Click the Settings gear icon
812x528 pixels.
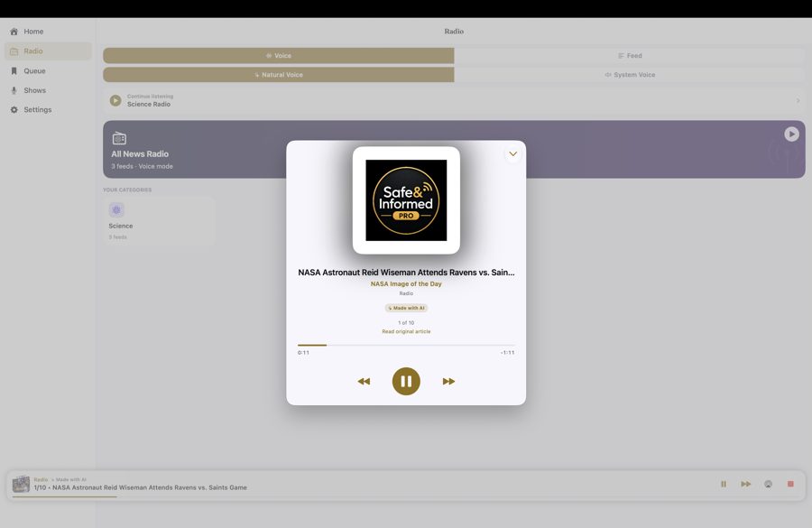(14, 110)
